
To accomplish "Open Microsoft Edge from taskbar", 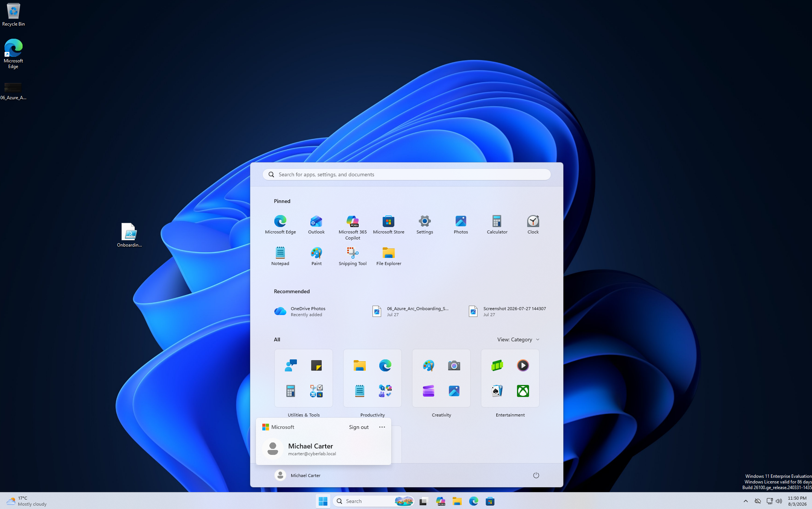I will [x=473, y=501].
